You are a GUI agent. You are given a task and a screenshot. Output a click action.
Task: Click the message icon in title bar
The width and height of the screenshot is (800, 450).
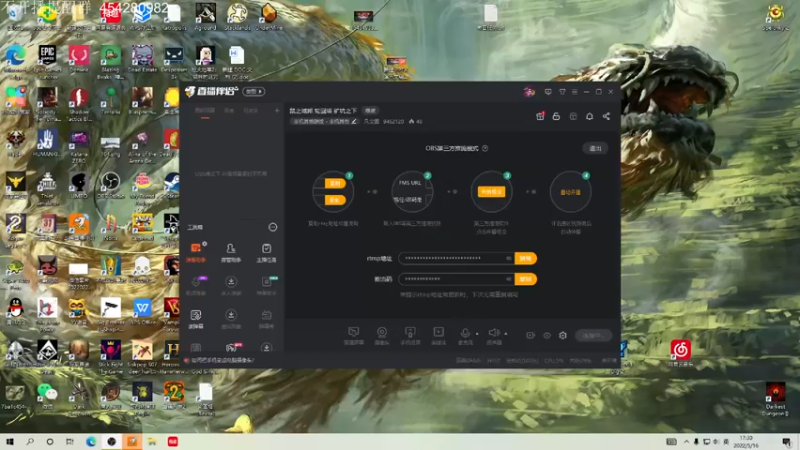click(548, 92)
